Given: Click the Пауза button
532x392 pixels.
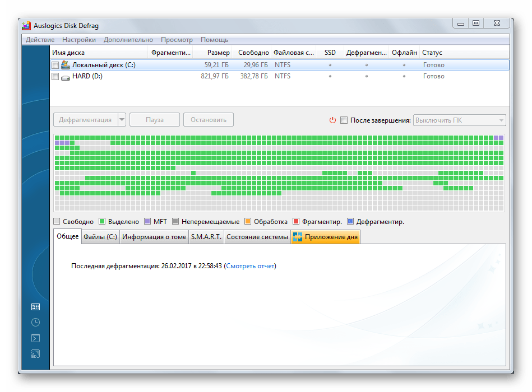Looking at the screenshot, I should pyautogui.click(x=155, y=120).
